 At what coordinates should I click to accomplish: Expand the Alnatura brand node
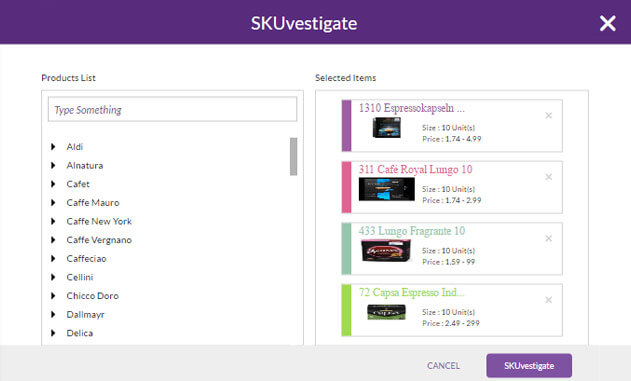coord(53,165)
